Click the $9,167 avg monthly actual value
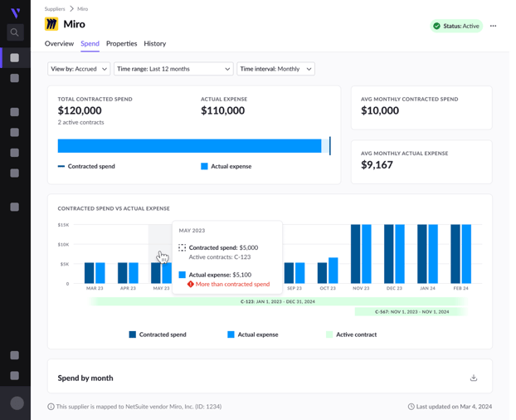 377,164
